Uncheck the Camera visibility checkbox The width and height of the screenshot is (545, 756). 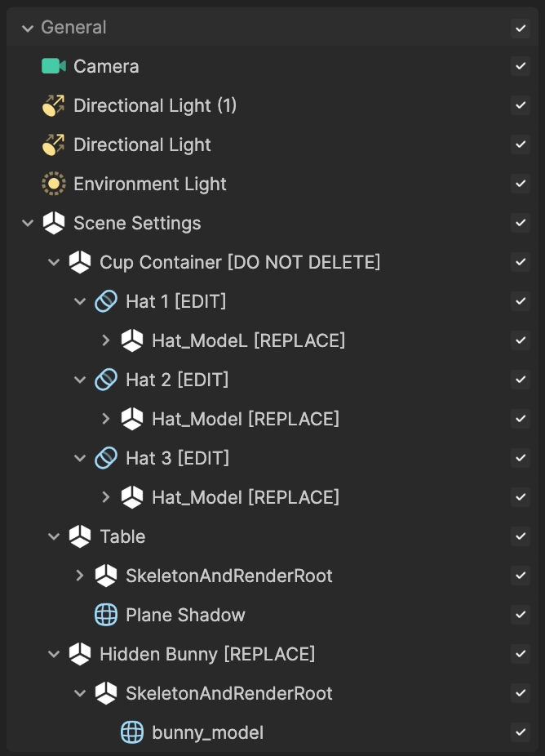click(521, 66)
